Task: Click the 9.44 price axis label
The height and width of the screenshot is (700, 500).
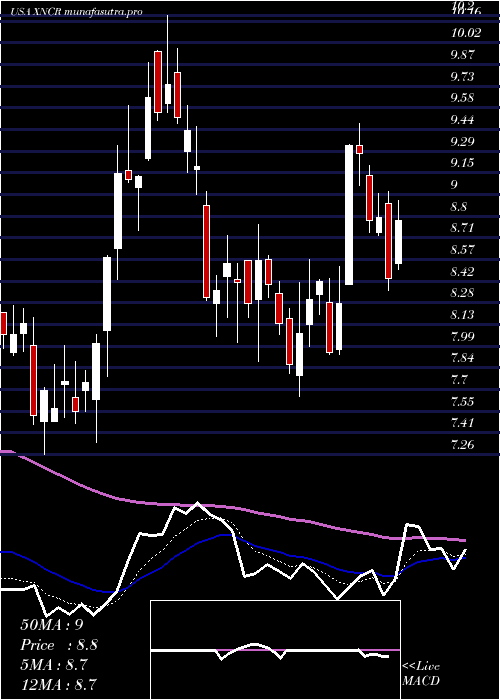Action: coord(463,120)
